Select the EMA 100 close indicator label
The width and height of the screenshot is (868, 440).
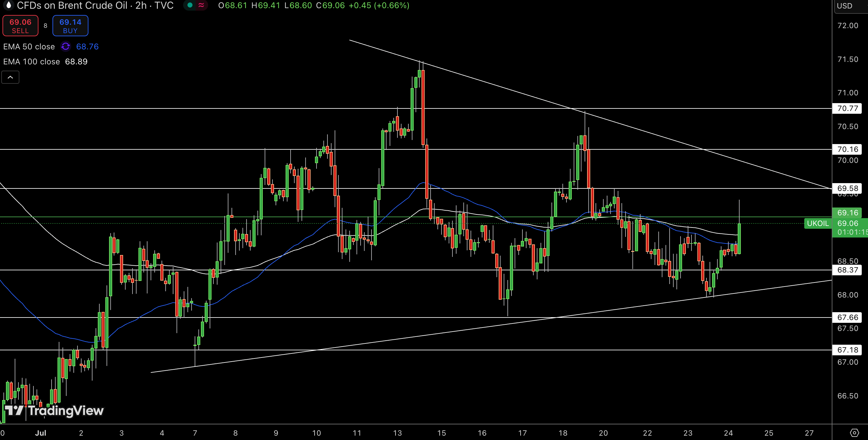pos(31,62)
